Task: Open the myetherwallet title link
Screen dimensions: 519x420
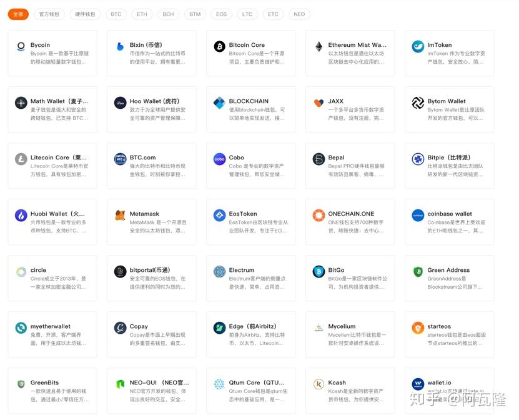Action: pos(51,327)
